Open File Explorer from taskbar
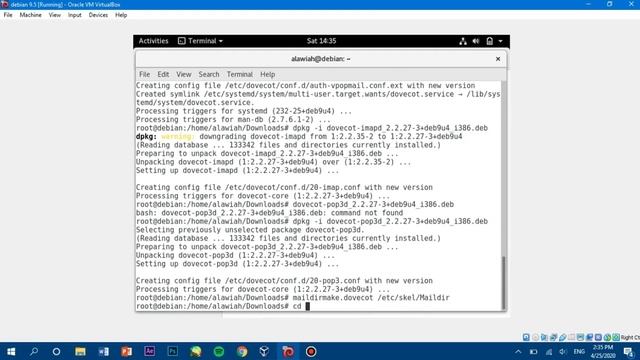Viewport: 640px width, 360px height. [80, 351]
